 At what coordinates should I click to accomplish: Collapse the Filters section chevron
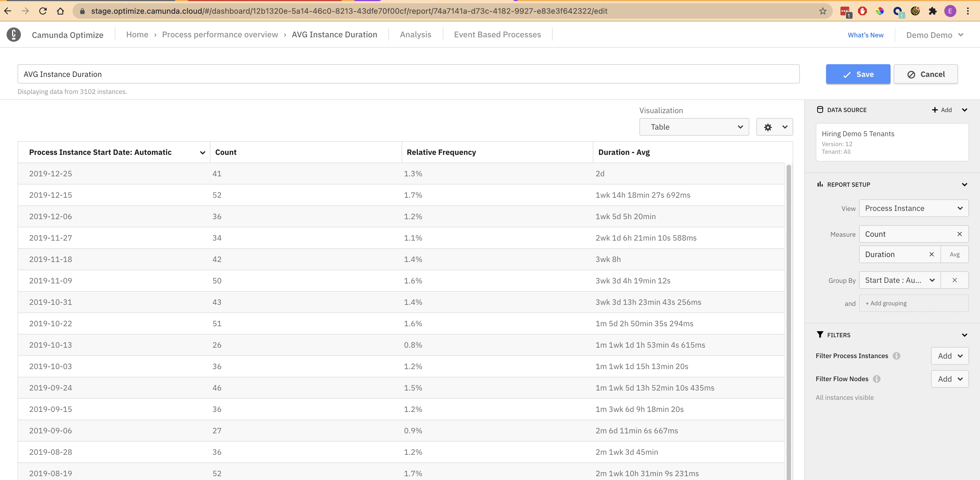[964, 335]
